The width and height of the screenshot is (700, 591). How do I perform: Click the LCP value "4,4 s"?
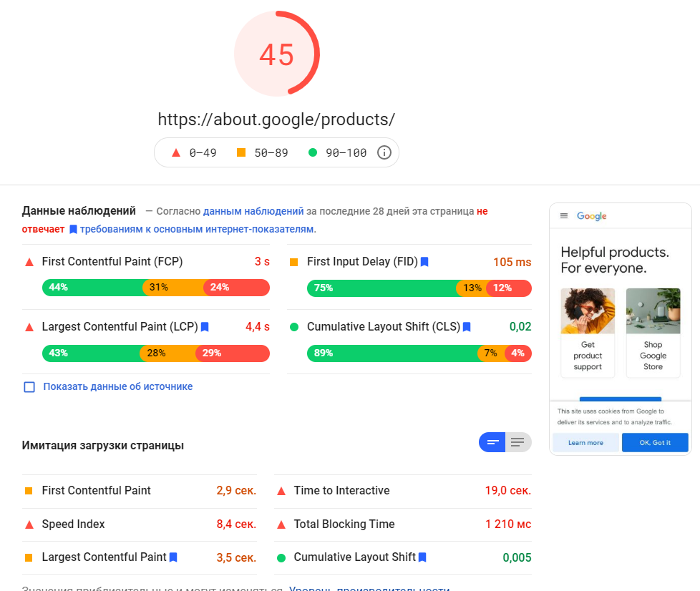coord(258,327)
